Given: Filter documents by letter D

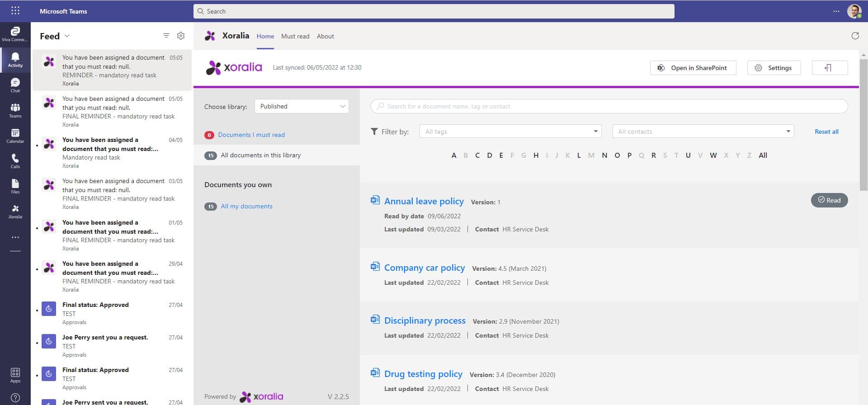Looking at the screenshot, I should click(489, 155).
